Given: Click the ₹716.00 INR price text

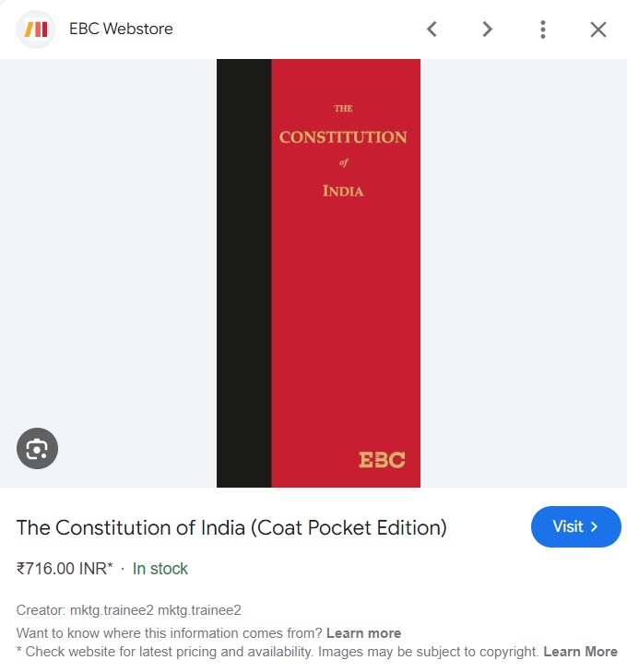Looking at the screenshot, I should 65,569.
